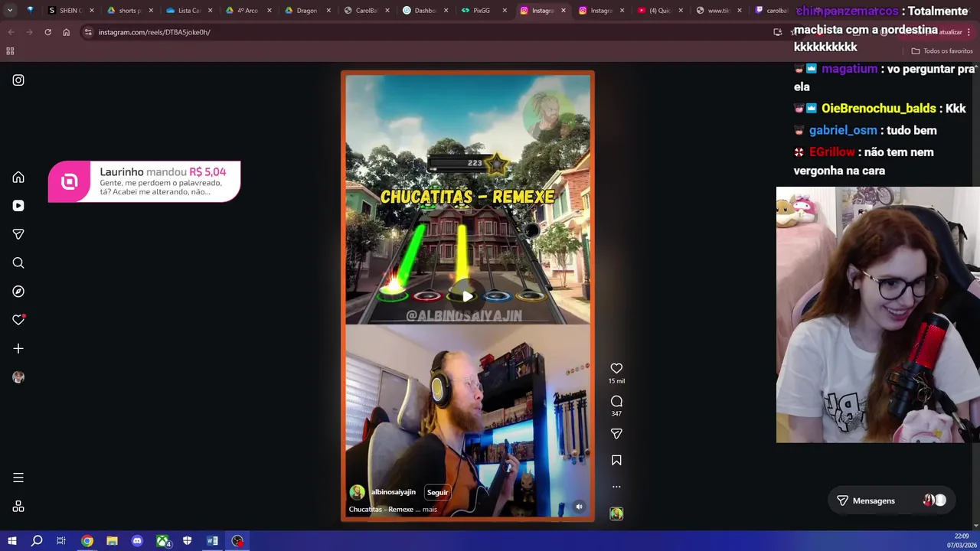Open OBS Studio from taskbar
This screenshot has height=551, width=980.
point(237,541)
